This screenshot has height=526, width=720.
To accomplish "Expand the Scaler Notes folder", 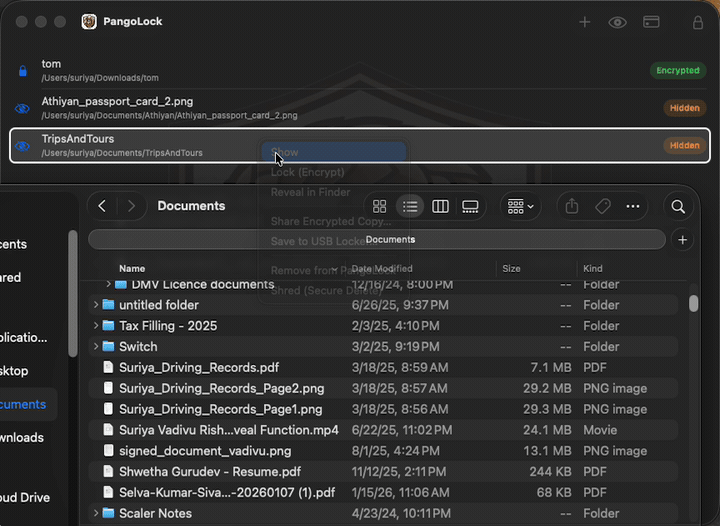I will (96, 513).
